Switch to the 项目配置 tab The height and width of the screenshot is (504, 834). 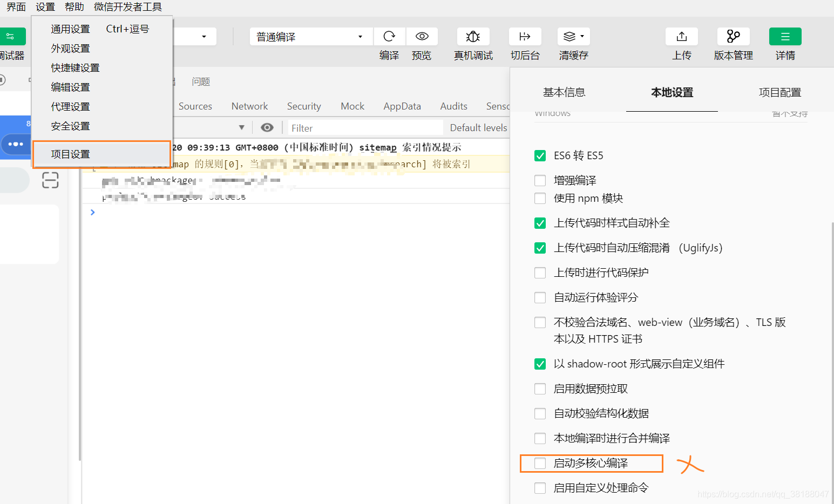coord(780,92)
